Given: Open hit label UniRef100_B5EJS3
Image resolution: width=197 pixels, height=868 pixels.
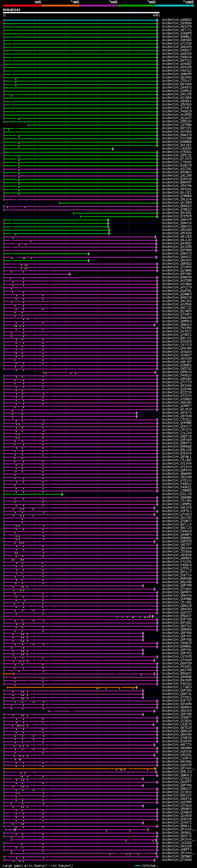Looking at the screenshot, I should 176,772.
